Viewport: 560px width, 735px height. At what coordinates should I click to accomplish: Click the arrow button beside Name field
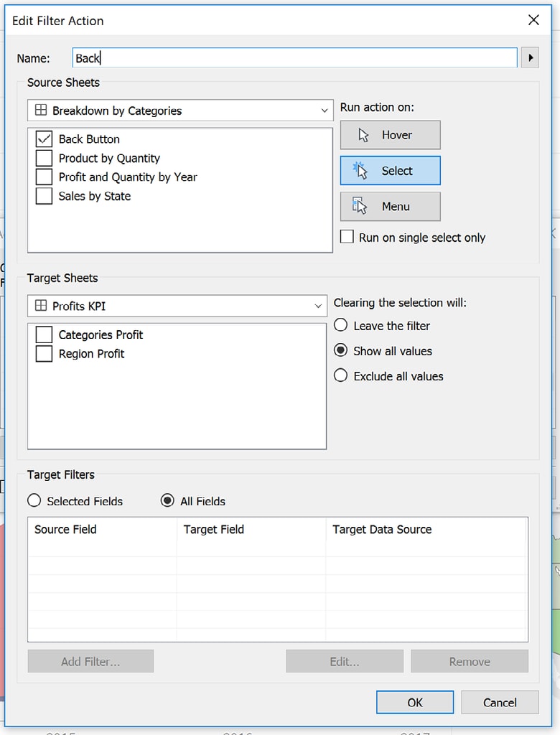coord(530,58)
